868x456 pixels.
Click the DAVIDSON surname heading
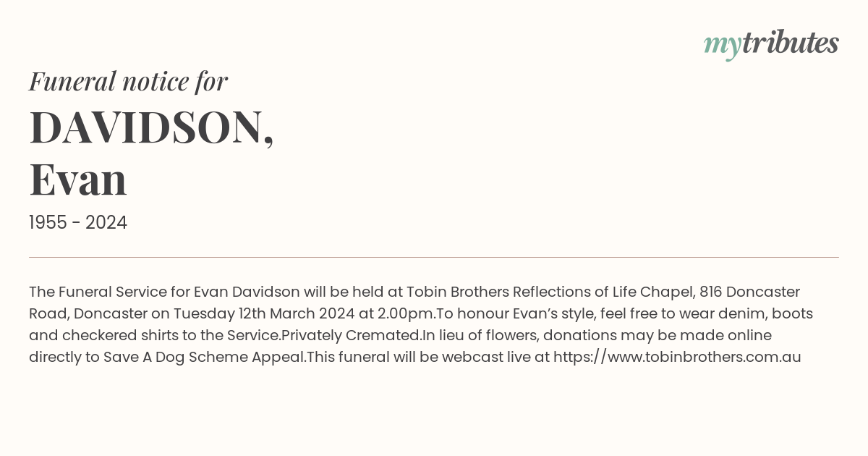[x=151, y=127]
